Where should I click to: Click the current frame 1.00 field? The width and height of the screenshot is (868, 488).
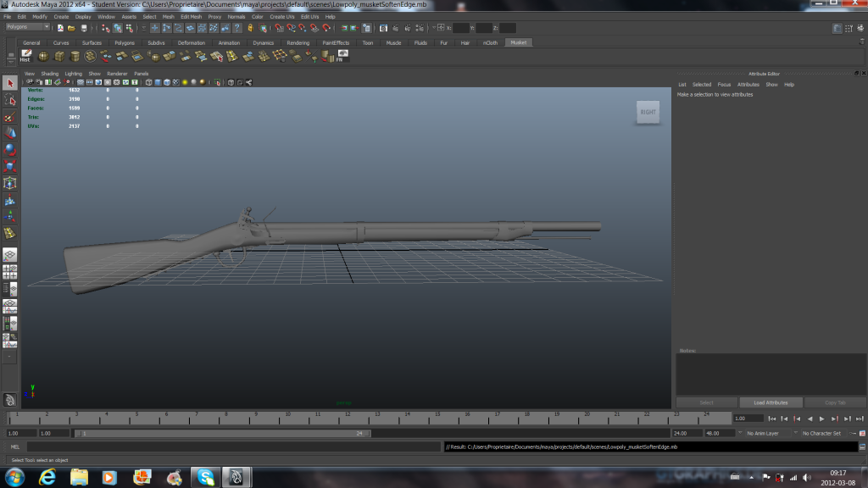[x=748, y=419]
